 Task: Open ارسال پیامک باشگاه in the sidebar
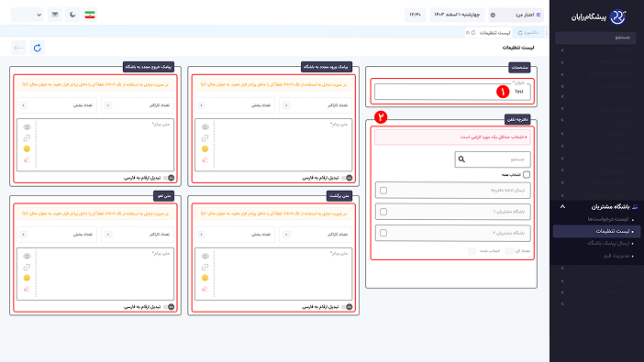[x=608, y=244]
